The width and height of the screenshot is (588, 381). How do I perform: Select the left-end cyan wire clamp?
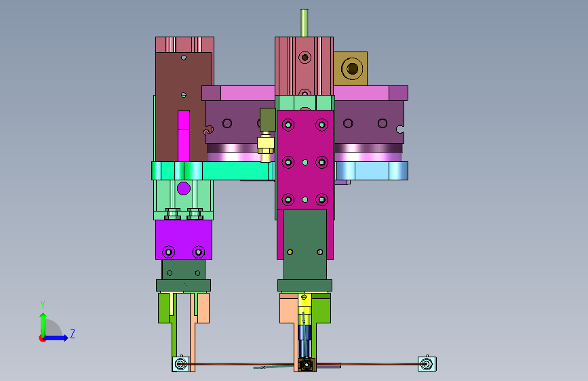181,364
